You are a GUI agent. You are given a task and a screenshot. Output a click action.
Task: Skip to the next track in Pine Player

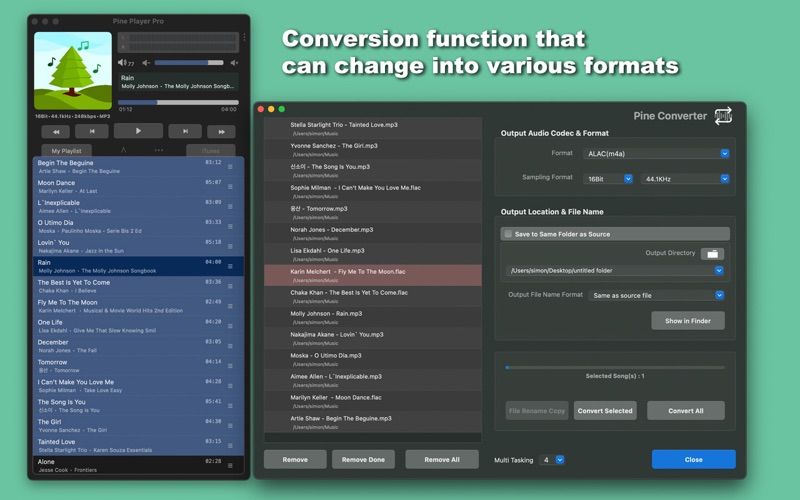tap(185, 131)
